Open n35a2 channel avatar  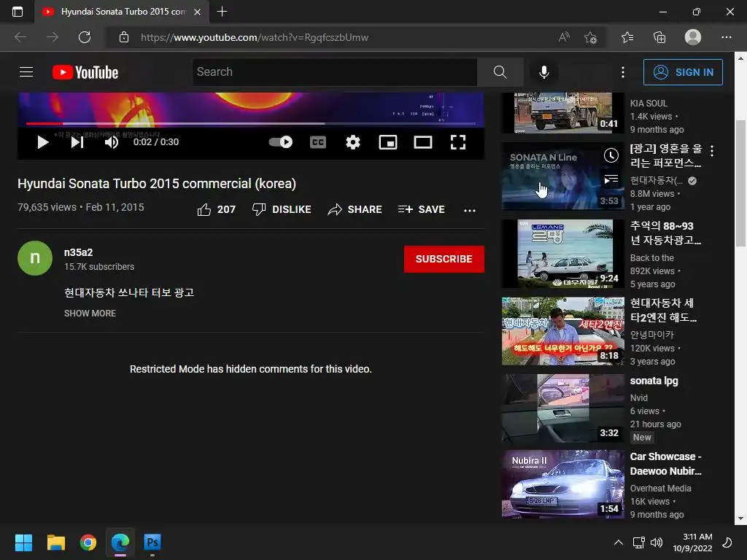[x=35, y=258]
